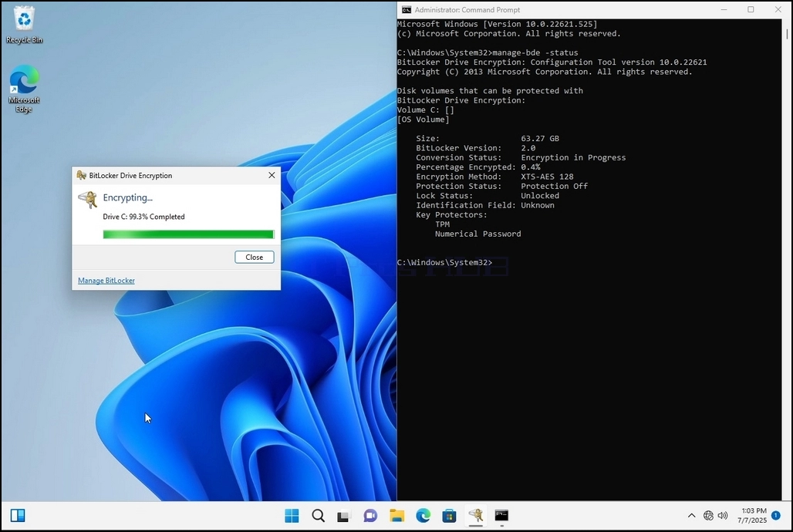This screenshot has width=793, height=532.
Task: Open the Manage BitLocker link
Action: point(106,280)
